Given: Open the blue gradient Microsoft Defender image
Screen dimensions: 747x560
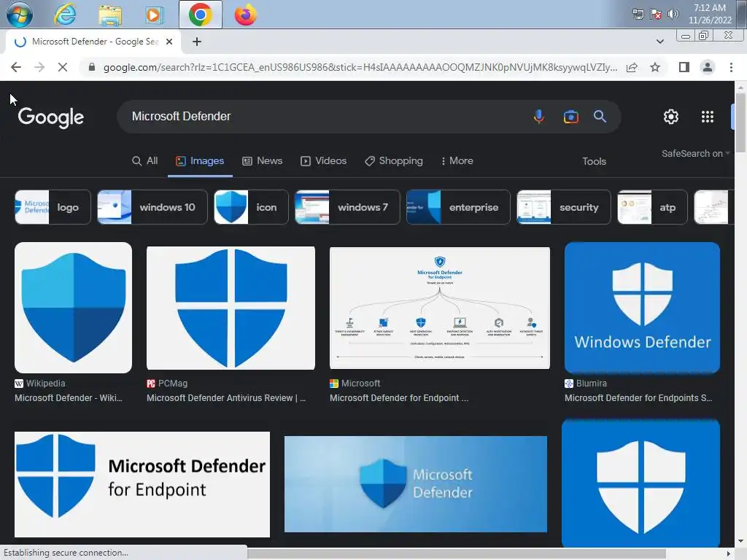Looking at the screenshot, I should (415, 484).
